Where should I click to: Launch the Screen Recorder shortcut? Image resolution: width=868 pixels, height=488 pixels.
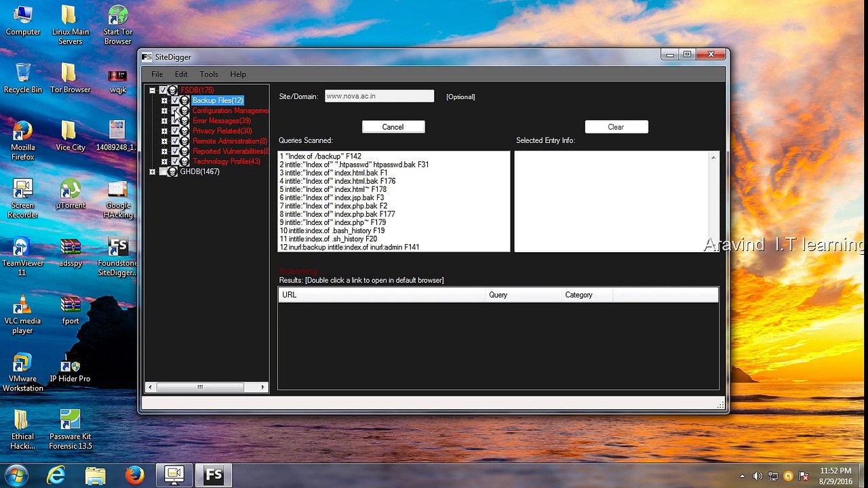coord(23,199)
